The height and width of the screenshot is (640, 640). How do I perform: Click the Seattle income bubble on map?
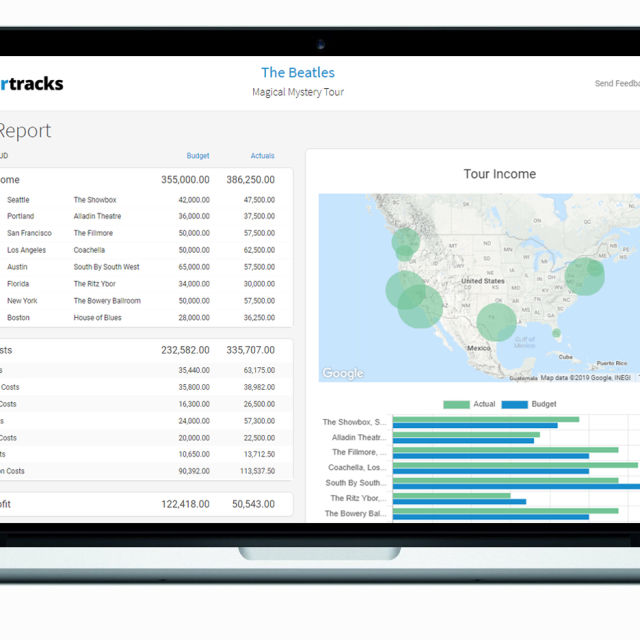(405, 241)
